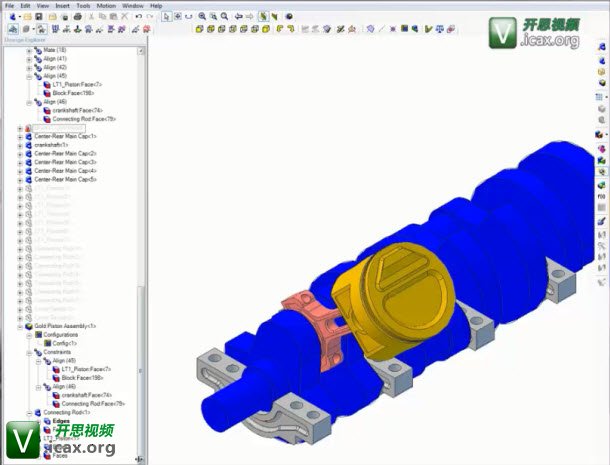Viewport: 610px width, 465px height.
Task: Click the Save floppy disk icon
Action: tap(39, 17)
